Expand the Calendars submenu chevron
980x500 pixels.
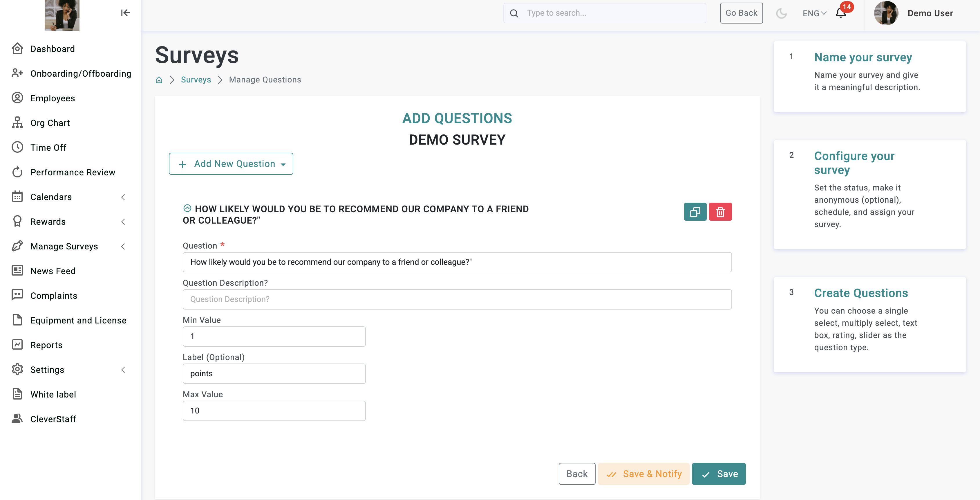[123, 197]
